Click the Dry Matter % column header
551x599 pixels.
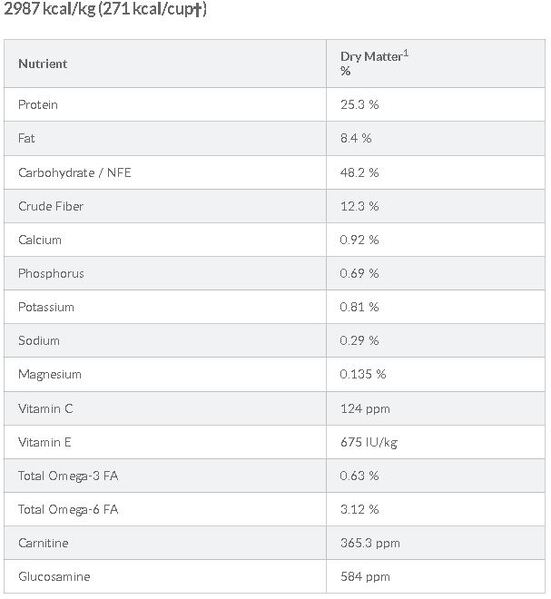tap(374, 63)
